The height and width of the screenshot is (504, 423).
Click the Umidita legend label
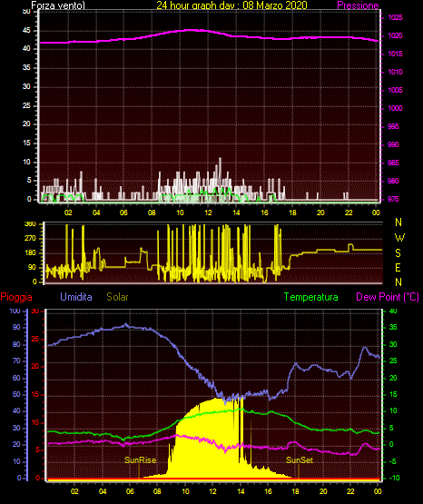pos(76,297)
